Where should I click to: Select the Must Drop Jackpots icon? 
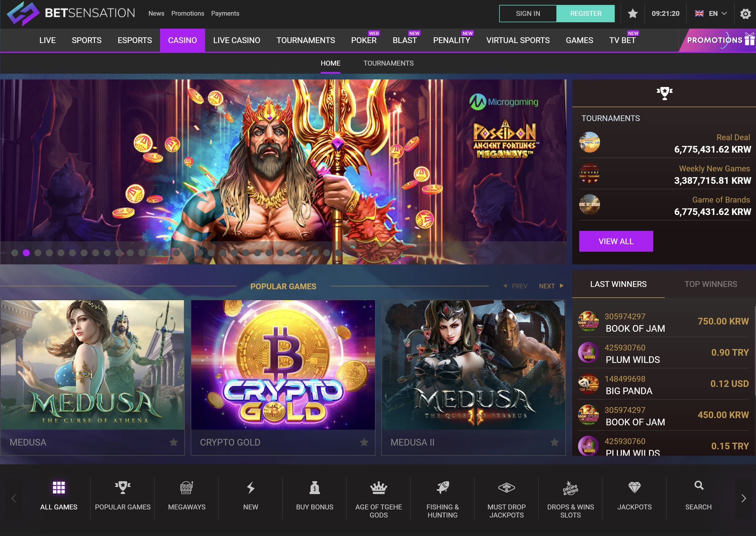click(506, 487)
